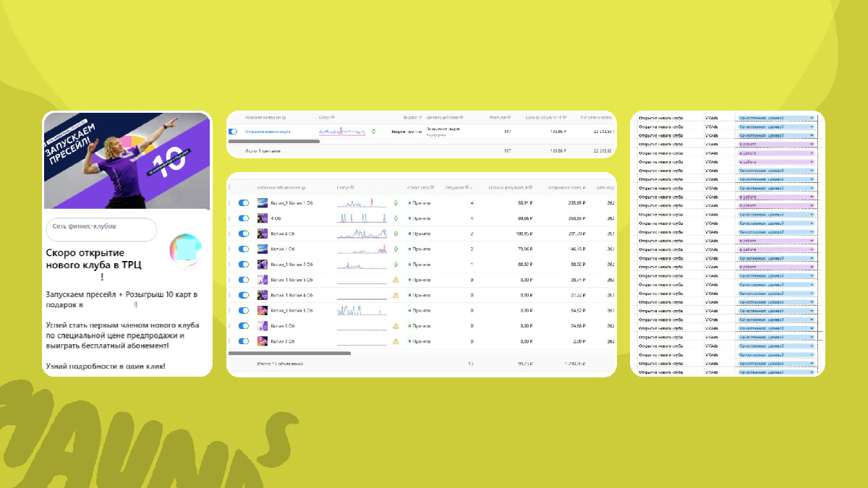This screenshot has width=868, height=488.
Task: Click warning icon in 'Копия 5 Об' row
Action: pos(396,326)
